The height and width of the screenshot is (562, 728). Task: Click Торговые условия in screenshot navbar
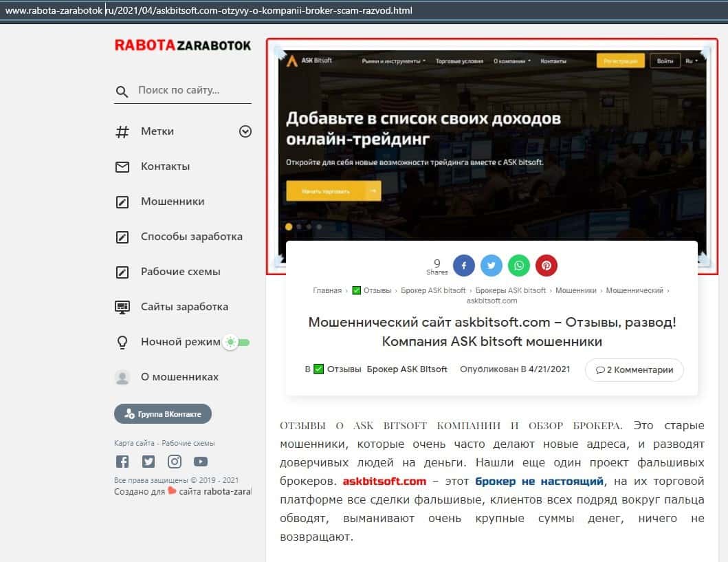[459, 61]
